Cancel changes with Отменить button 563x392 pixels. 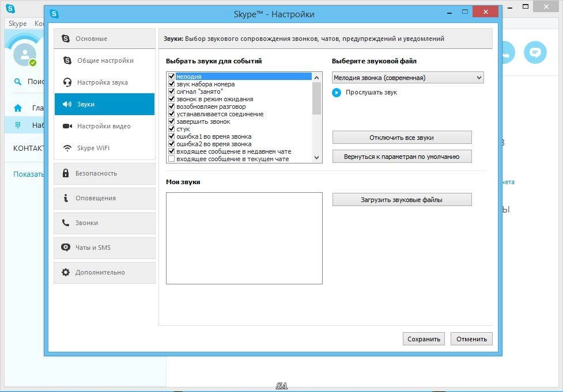point(471,339)
